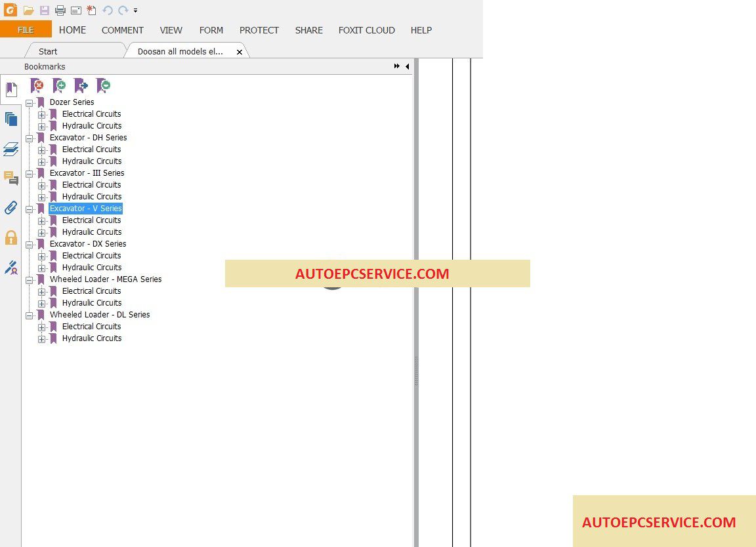The image size is (756, 547).
Task: Print the document using printer icon
Action: pyautogui.click(x=60, y=10)
